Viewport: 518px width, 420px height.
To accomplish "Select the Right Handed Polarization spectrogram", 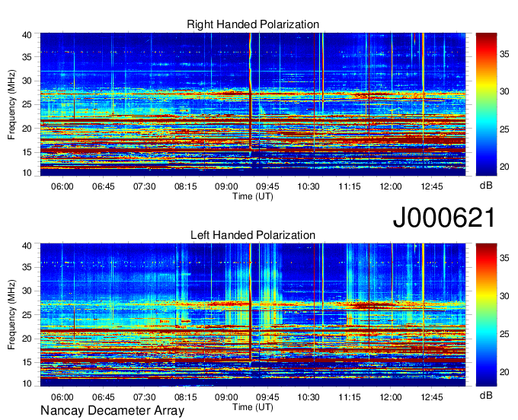I will [x=253, y=104].
